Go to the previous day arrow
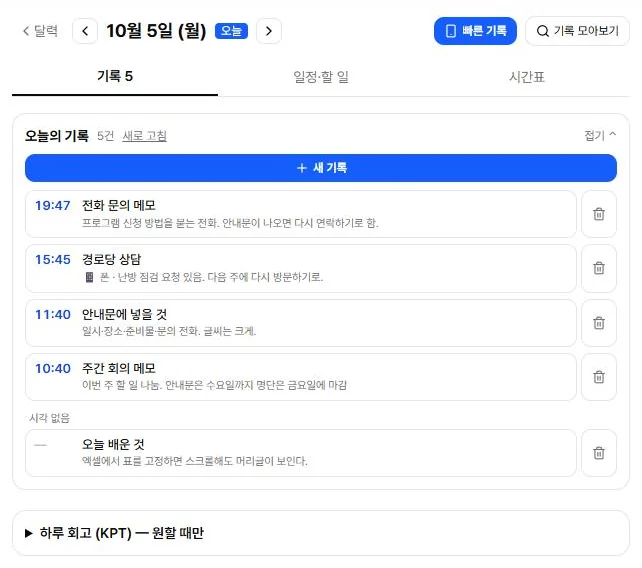The width and height of the screenshot is (642, 568). [85, 31]
